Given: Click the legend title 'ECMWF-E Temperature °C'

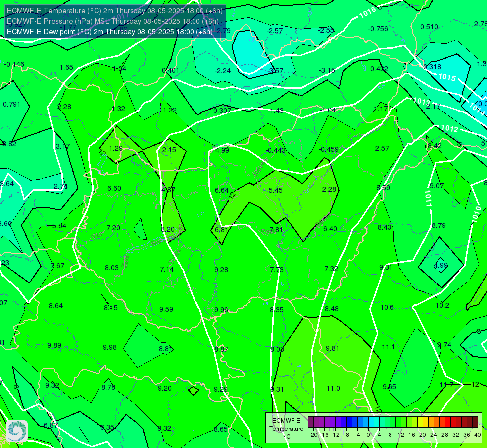Looking at the screenshot, I should click(x=286, y=429).
